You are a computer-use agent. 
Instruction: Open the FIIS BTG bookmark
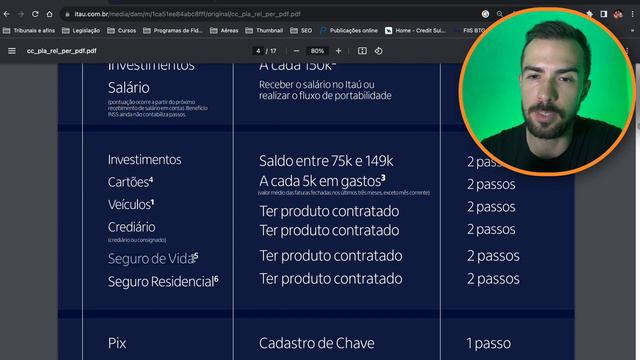[469, 31]
